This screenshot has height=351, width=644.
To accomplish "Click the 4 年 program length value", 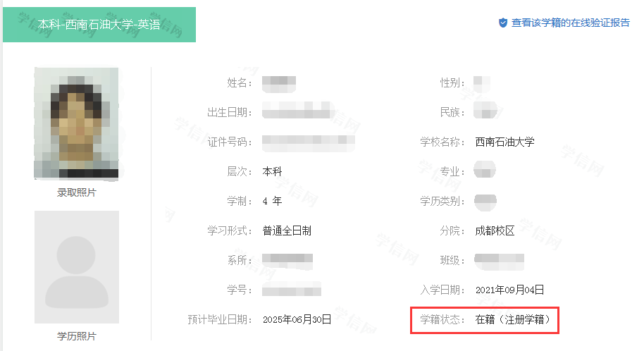I will point(272,201).
